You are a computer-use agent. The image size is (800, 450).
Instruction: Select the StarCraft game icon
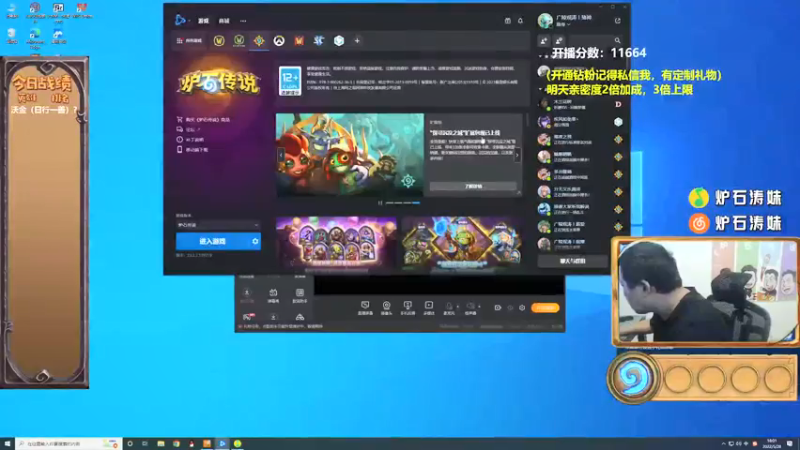319,41
